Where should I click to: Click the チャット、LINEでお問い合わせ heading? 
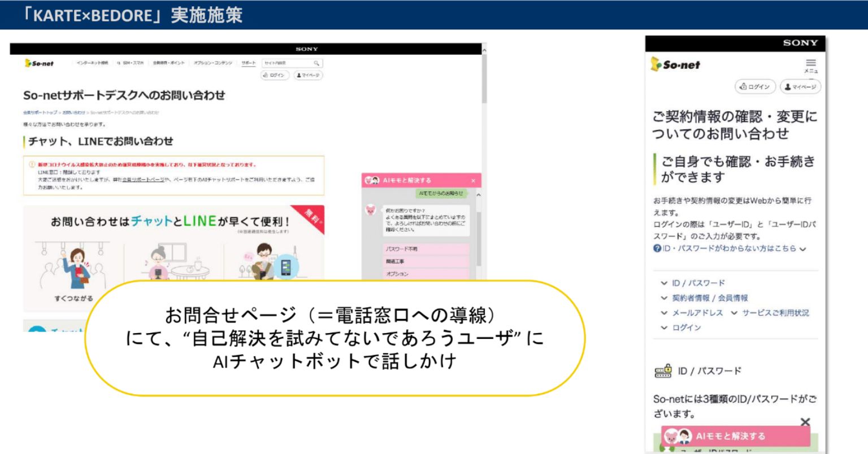point(101,141)
